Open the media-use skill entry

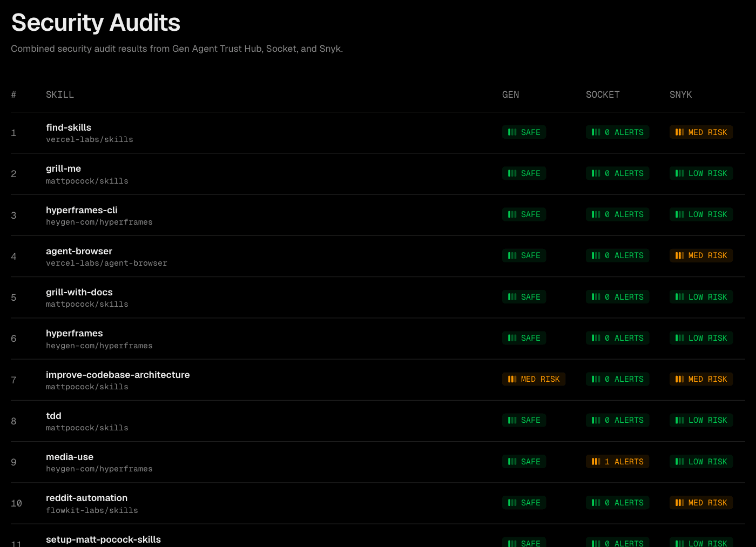(70, 457)
